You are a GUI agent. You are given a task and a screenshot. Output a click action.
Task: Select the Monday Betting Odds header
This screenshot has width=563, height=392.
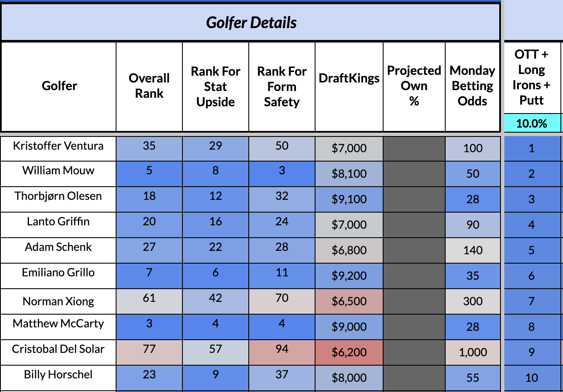coord(472,86)
